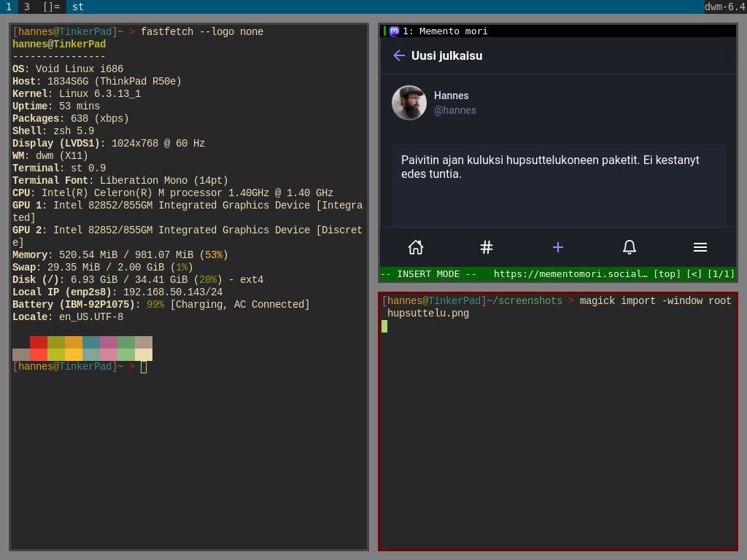Viewport: 747px width, 560px height.
Task: Go back using the arrow beside Uusi julkaisu
Action: [x=398, y=55]
